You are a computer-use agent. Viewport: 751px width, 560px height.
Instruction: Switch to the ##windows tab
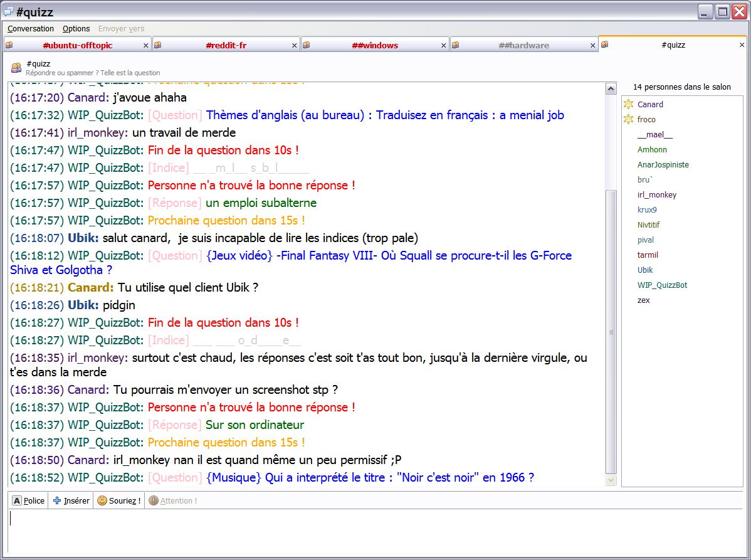(x=375, y=46)
